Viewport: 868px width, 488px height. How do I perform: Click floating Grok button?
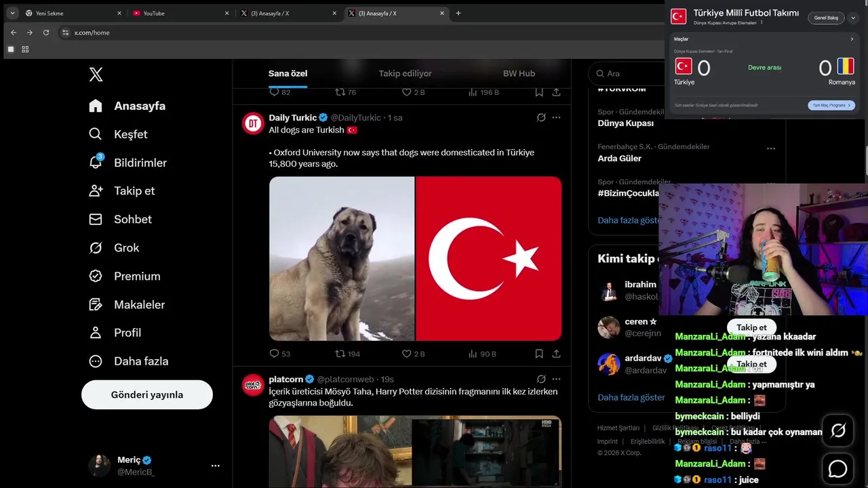click(x=837, y=430)
